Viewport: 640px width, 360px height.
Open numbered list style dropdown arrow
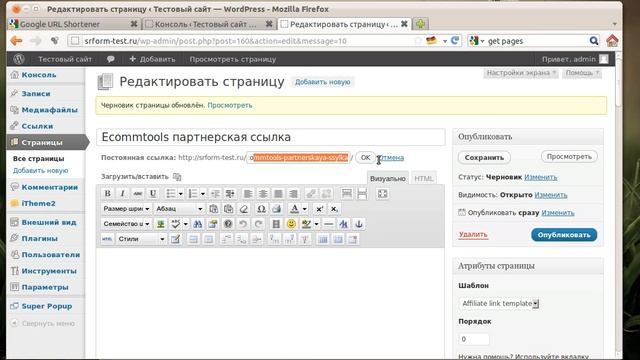click(203, 193)
